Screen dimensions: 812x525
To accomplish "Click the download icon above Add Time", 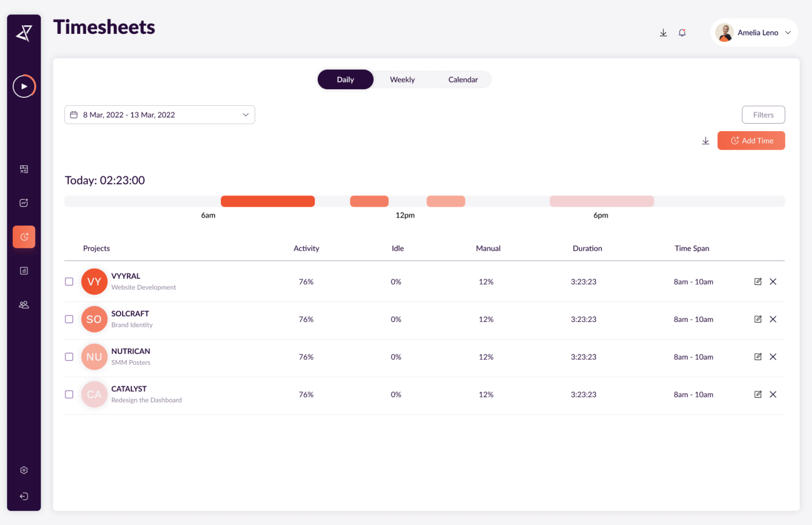I will 705,141.
